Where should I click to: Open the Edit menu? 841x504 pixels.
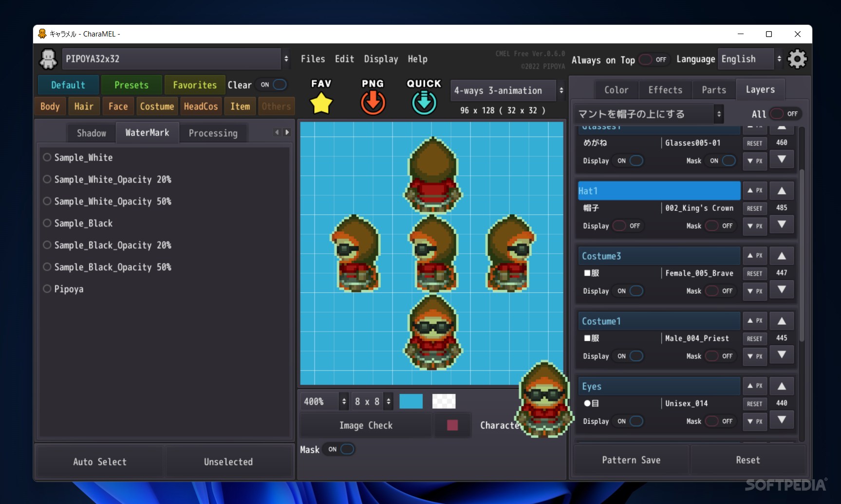pos(344,59)
